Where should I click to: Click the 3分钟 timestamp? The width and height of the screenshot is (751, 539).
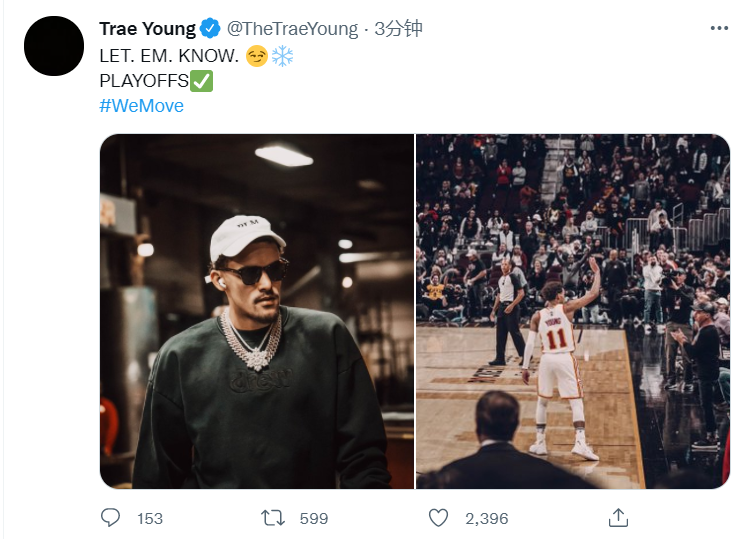coord(398,29)
